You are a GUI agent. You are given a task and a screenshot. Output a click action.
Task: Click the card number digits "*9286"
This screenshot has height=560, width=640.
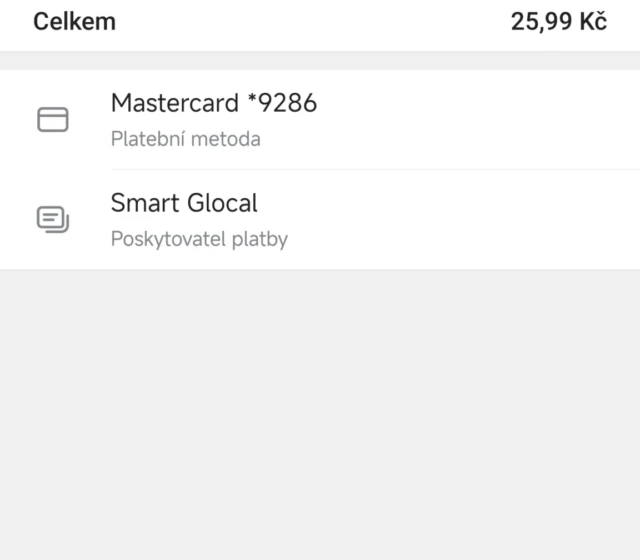point(282,103)
